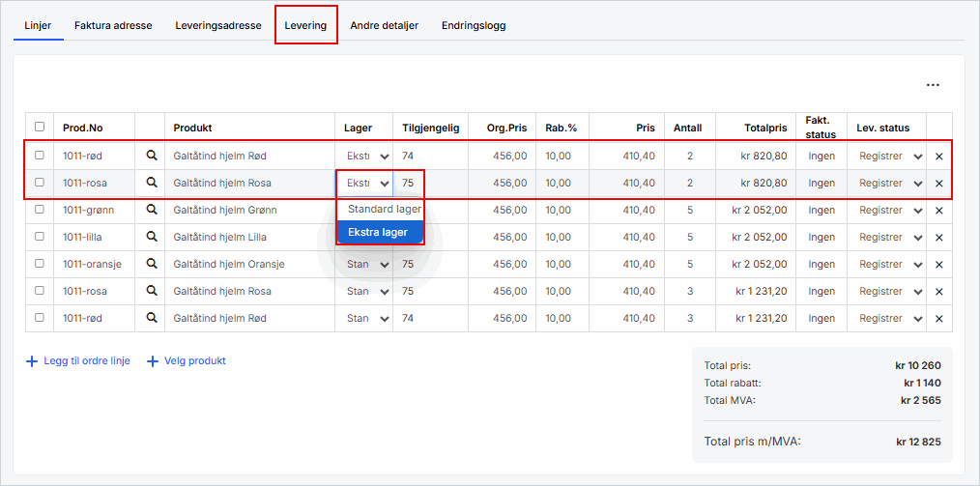Select the 1011-oransje row checkbox
Screen dimensions: 980x486
coord(40,264)
